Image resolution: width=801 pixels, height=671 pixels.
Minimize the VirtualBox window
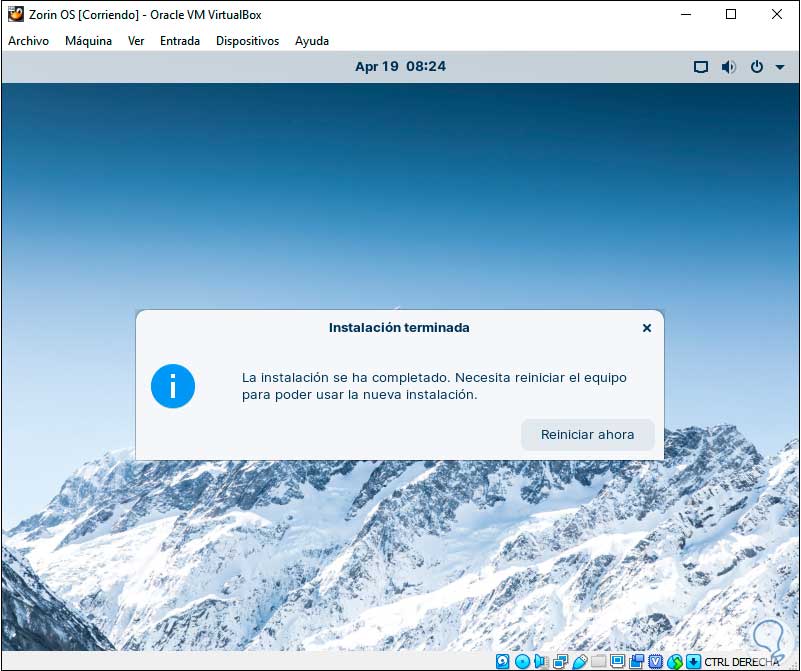(686, 14)
